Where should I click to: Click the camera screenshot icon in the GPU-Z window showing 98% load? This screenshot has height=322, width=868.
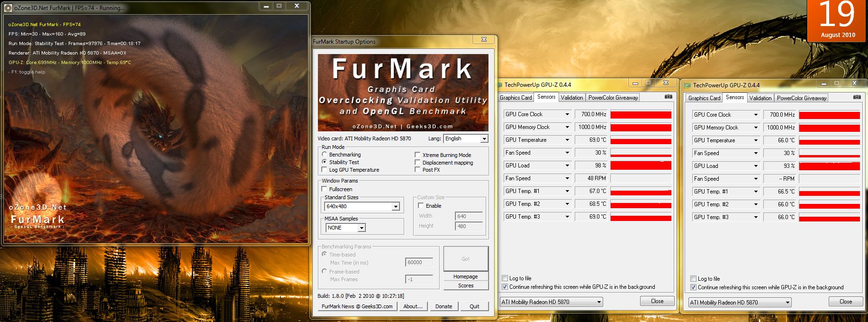click(x=668, y=97)
